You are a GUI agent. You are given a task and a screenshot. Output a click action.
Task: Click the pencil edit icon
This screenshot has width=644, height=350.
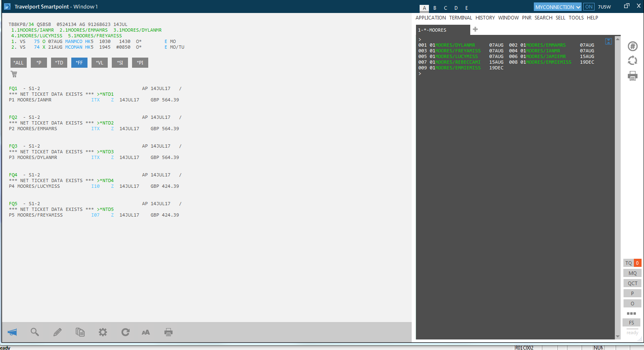[x=58, y=332]
